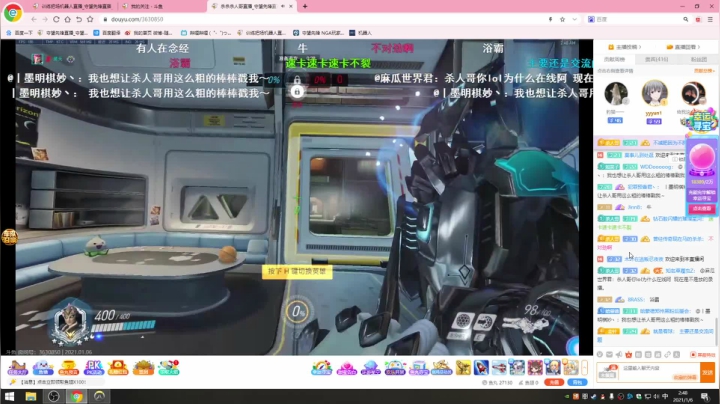This screenshot has height=404, width=720.
Task: Click the crown icon in chat toolbar
Action: point(629,354)
